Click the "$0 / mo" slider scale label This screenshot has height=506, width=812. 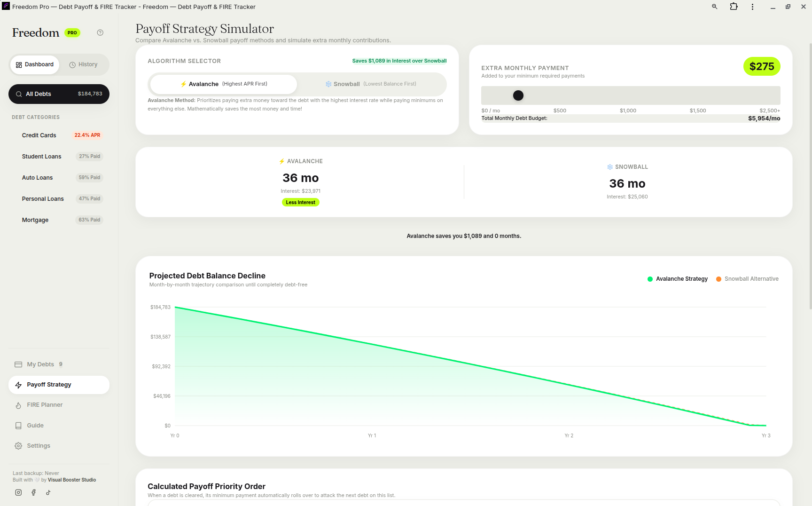tap(491, 111)
